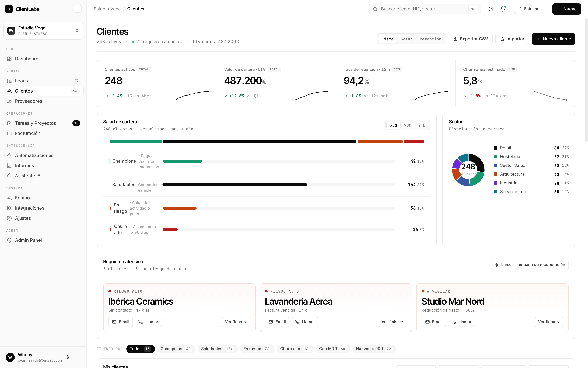Switch to the Lista view tab
Viewport: 588px width, 368px height.
click(387, 39)
